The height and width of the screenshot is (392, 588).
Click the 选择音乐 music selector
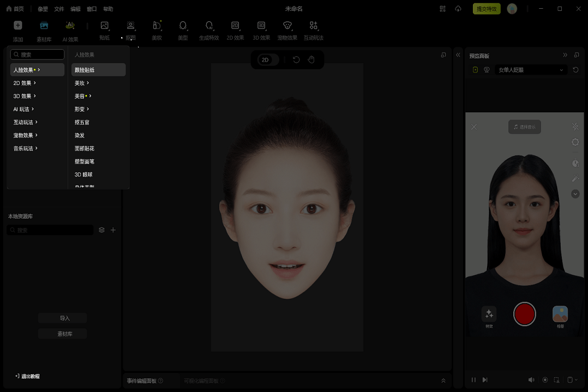pos(524,126)
